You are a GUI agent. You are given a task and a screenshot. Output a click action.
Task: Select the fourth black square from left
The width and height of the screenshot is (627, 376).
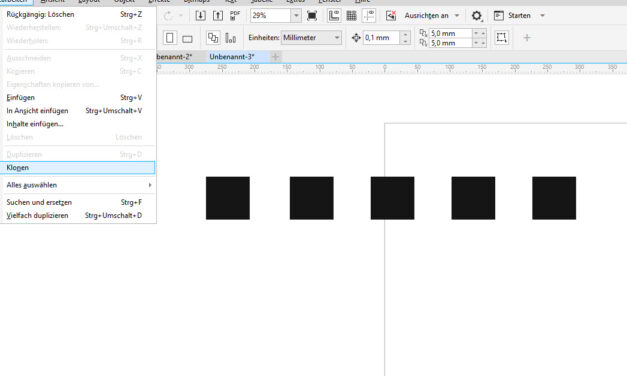tap(473, 198)
